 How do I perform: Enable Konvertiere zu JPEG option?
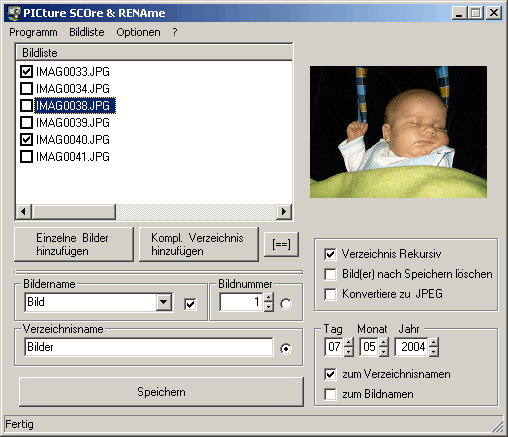point(330,294)
